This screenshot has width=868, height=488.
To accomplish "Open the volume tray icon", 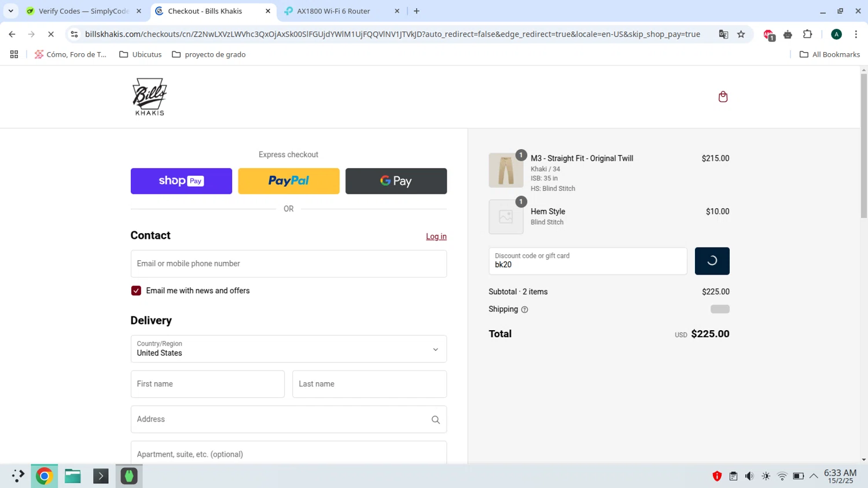I will click(x=749, y=476).
